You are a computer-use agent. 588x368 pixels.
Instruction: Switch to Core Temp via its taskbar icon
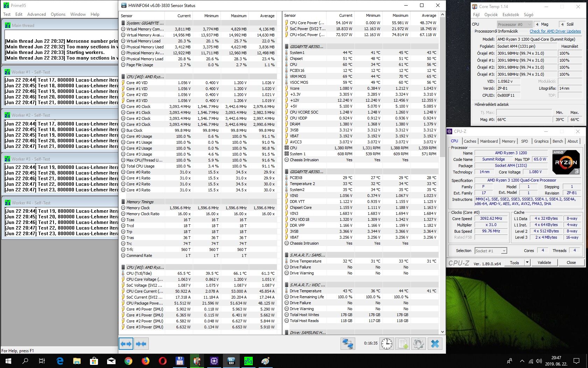[x=197, y=361]
